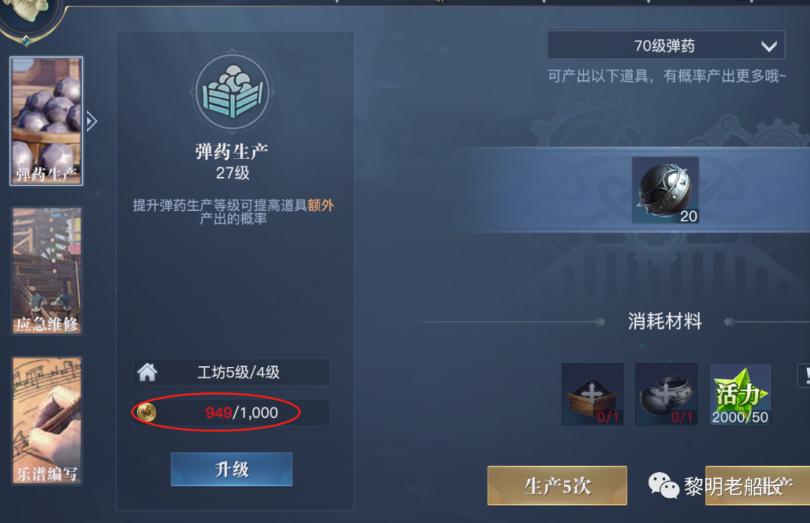This screenshot has height=523, width=810.
Task: Open the 应急维修 sidebar card
Action: coord(46,271)
